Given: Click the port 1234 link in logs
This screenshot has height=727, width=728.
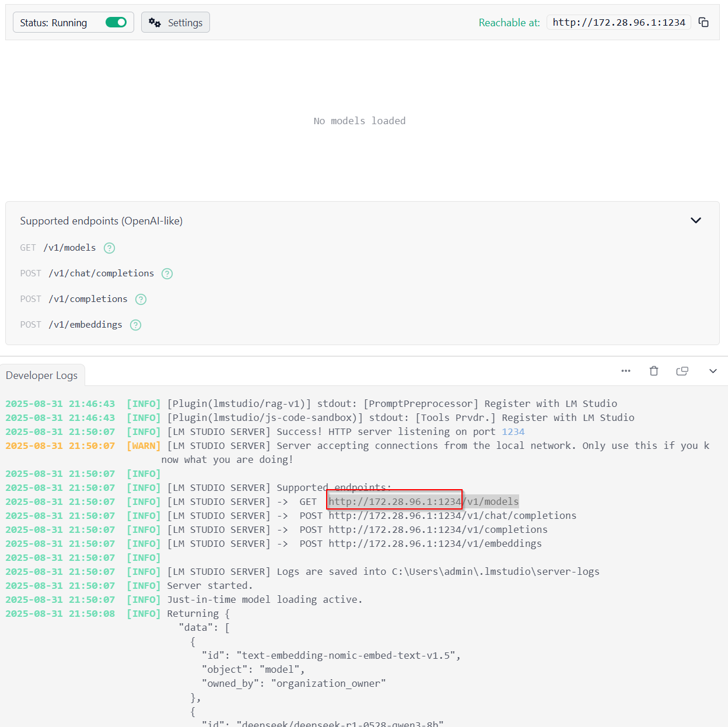Looking at the screenshot, I should click(x=513, y=431).
